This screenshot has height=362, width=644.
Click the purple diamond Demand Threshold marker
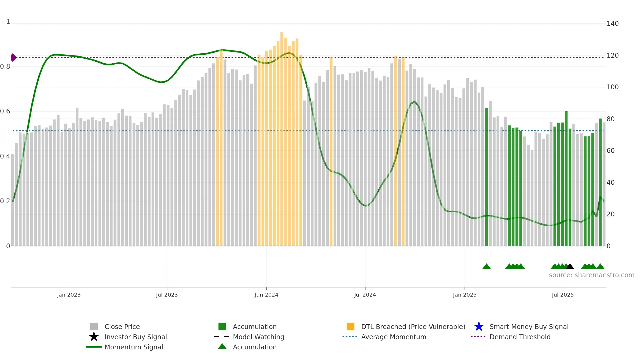[13, 57]
